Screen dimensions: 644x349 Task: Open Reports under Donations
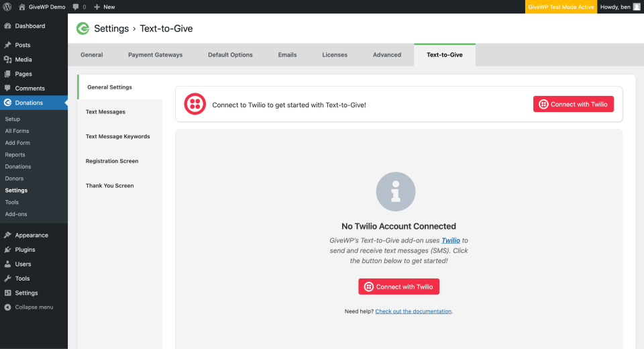tap(15, 154)
